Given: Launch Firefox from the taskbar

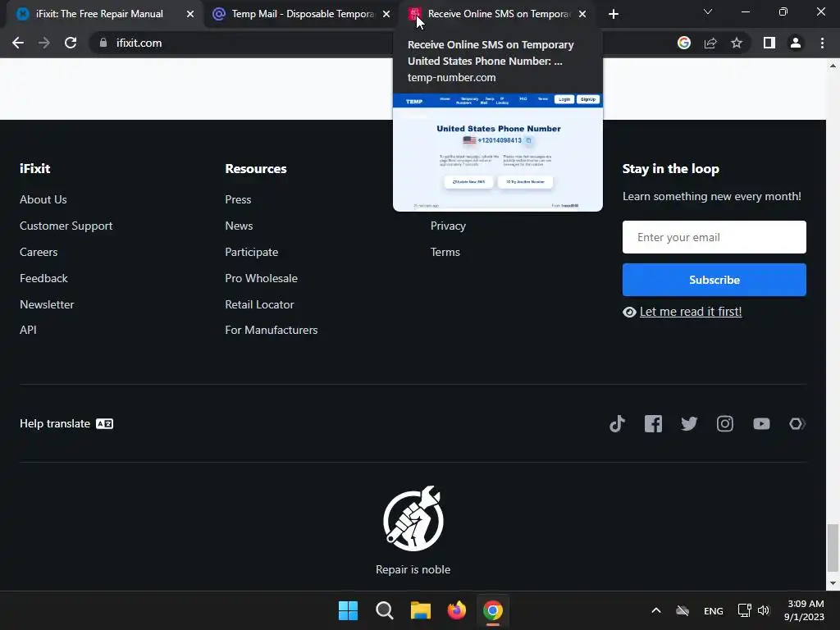Looking at the screenshot, I should [x=456, y=610].
